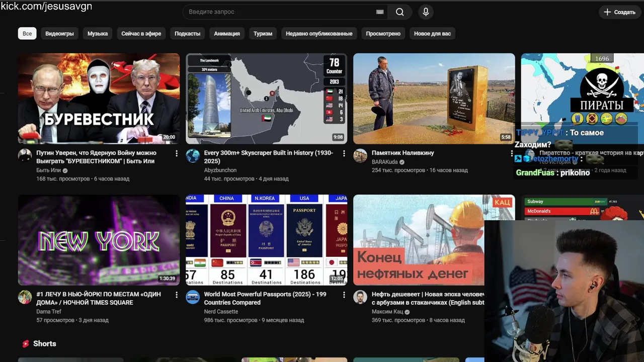Open options menu for Путин Уверен video
Viewport: 644px width, 362px height.
point(176,153)
